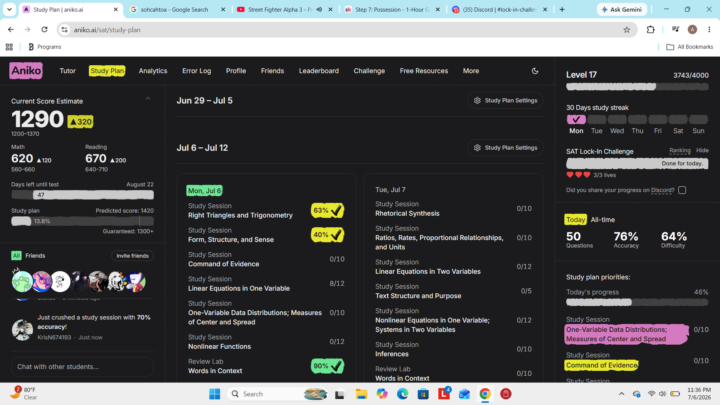The height and width of the screenshot is (405, 720).
Task: Go back to previous page
Action: (11, 30)
